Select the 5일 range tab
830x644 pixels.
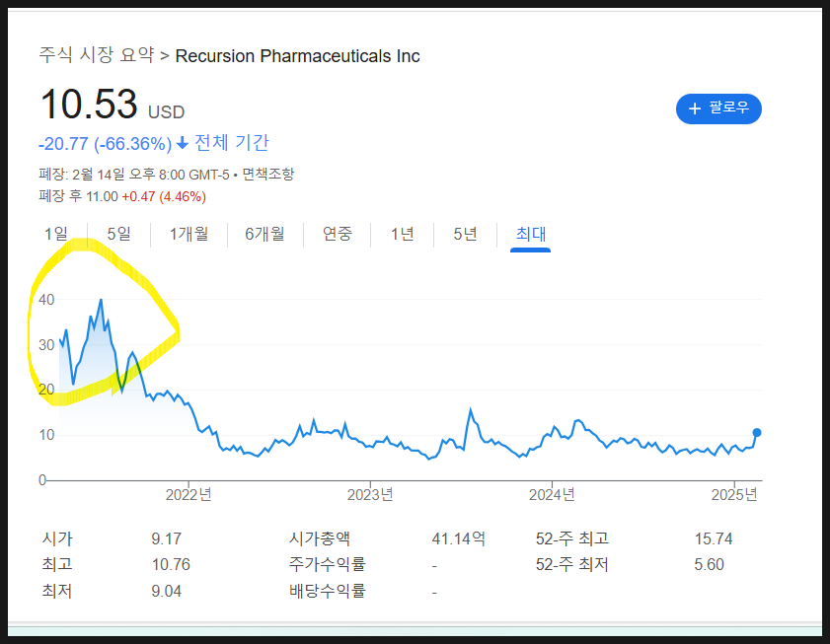tap(118, 234)
